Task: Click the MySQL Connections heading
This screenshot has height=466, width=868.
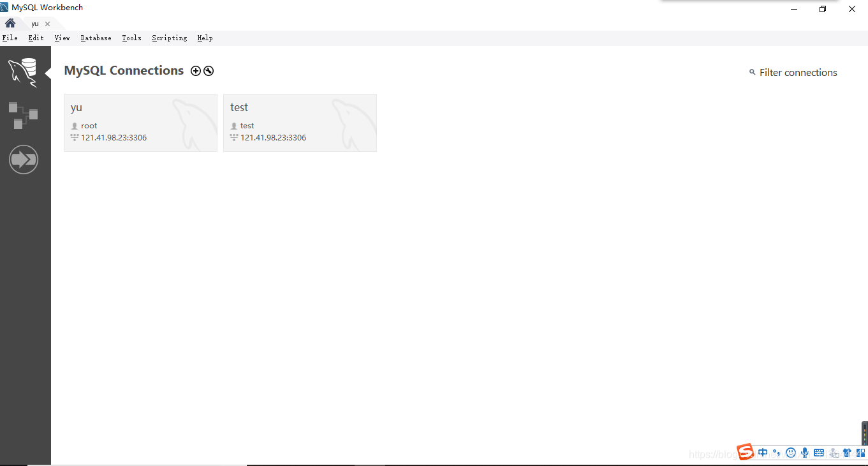Action: click(124, 71)
